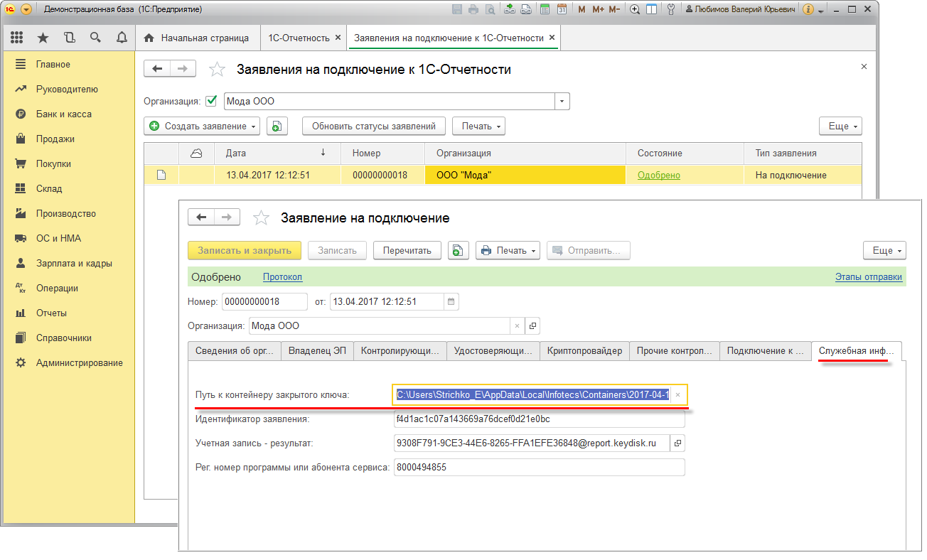The image size is (927, 560).
Task: Open Руководителю section in sidebar
Action: pos(68,90)
